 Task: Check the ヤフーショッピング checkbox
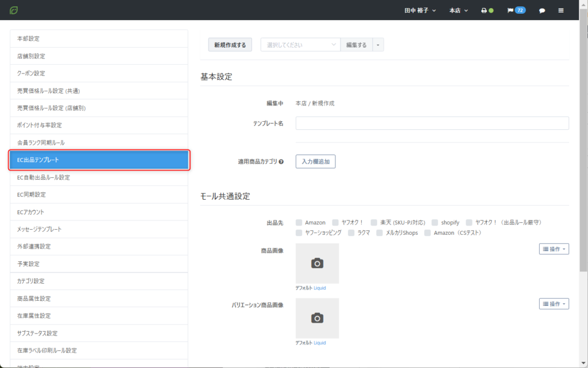(299, 233)
